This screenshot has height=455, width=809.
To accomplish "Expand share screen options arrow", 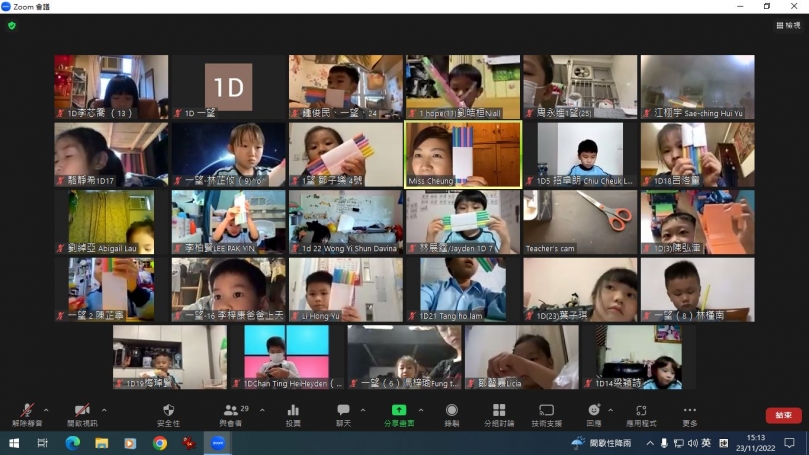I will (x=419, y=410).
